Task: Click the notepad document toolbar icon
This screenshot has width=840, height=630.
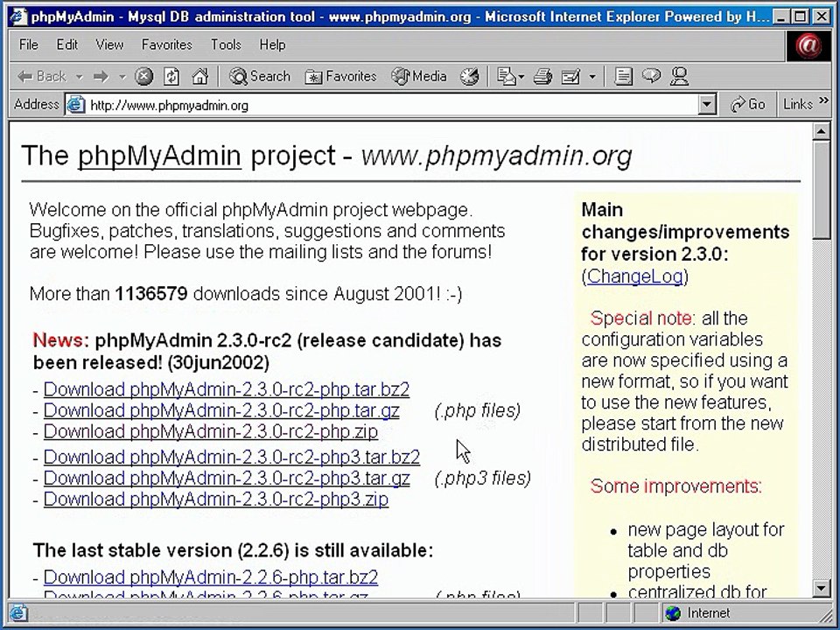Action: [623, 77]
